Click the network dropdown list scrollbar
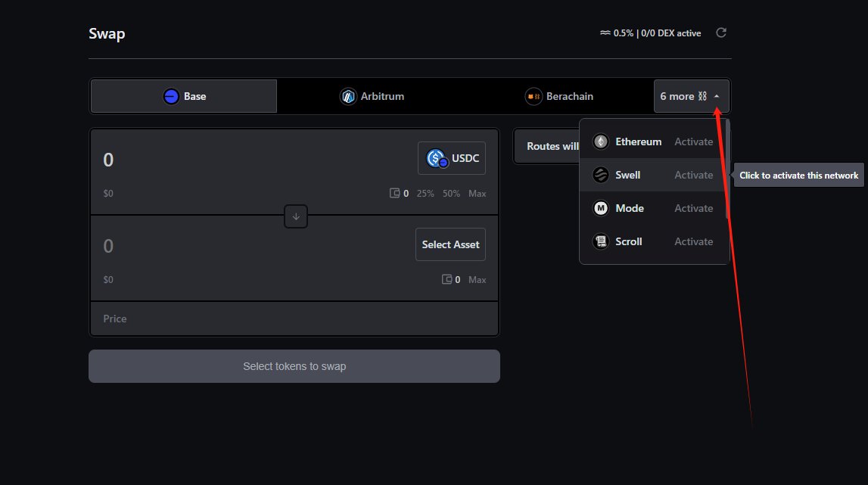Image resolution: width=868 pixels, height=485 pixels. pyautogui.click(x=728, y=168)
